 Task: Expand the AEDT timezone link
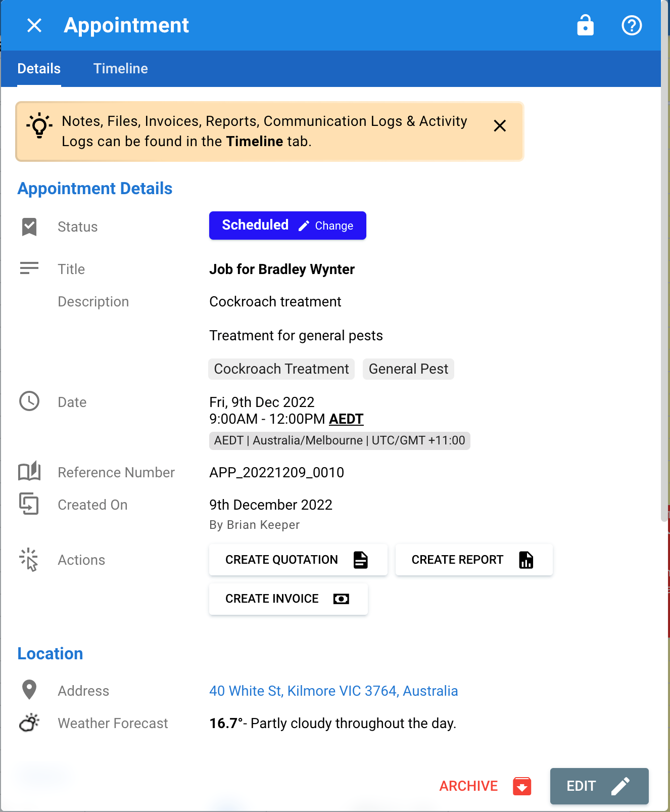[346, 419]
